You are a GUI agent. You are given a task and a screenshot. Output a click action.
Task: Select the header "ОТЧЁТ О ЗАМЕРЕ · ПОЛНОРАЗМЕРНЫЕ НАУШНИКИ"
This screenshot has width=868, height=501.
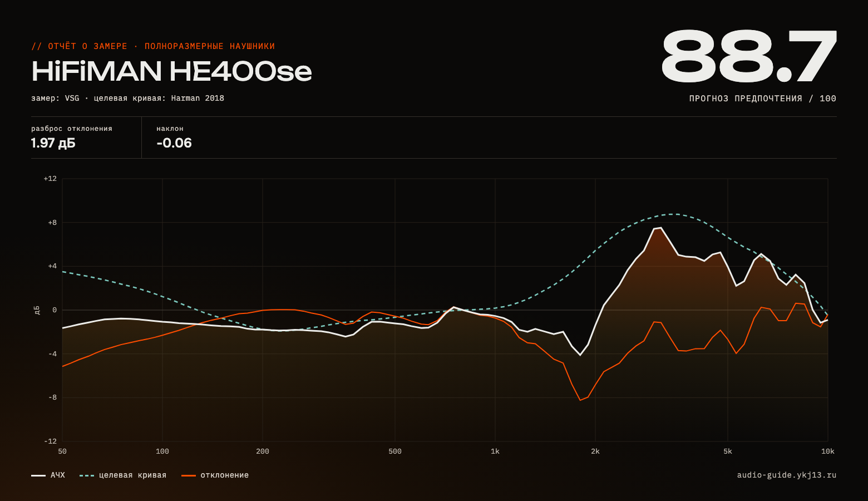[161, 46]
